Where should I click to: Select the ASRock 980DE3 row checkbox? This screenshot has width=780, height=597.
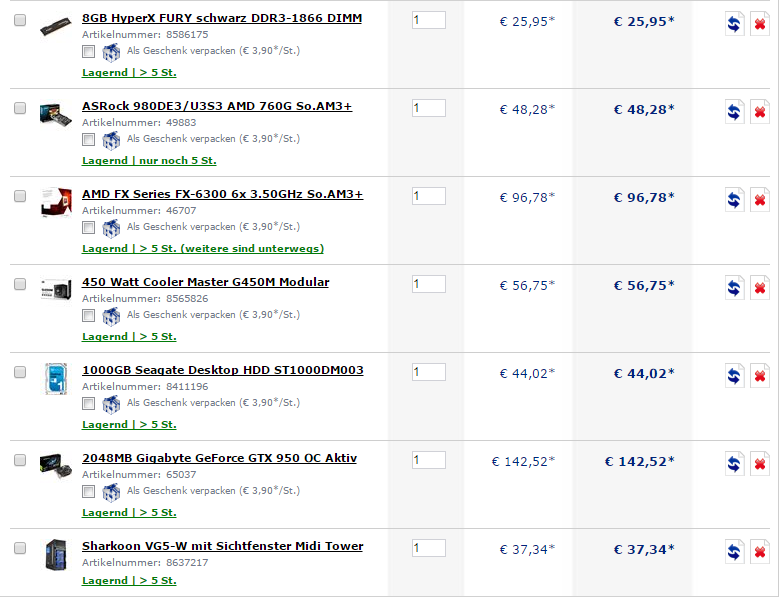20,108
